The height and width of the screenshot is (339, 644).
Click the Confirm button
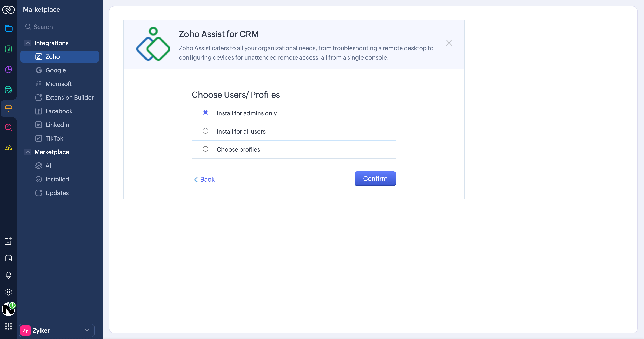pyautogui.click(x=375, y=178)
